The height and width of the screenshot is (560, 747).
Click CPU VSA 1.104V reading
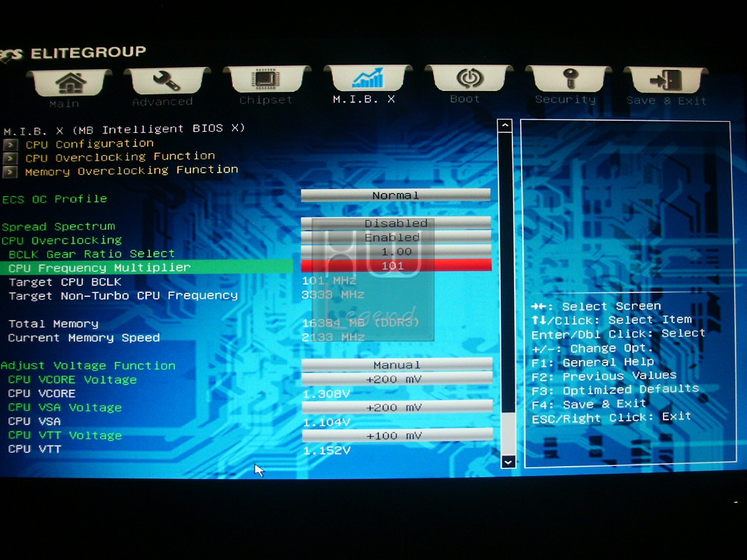click(327, 422)
